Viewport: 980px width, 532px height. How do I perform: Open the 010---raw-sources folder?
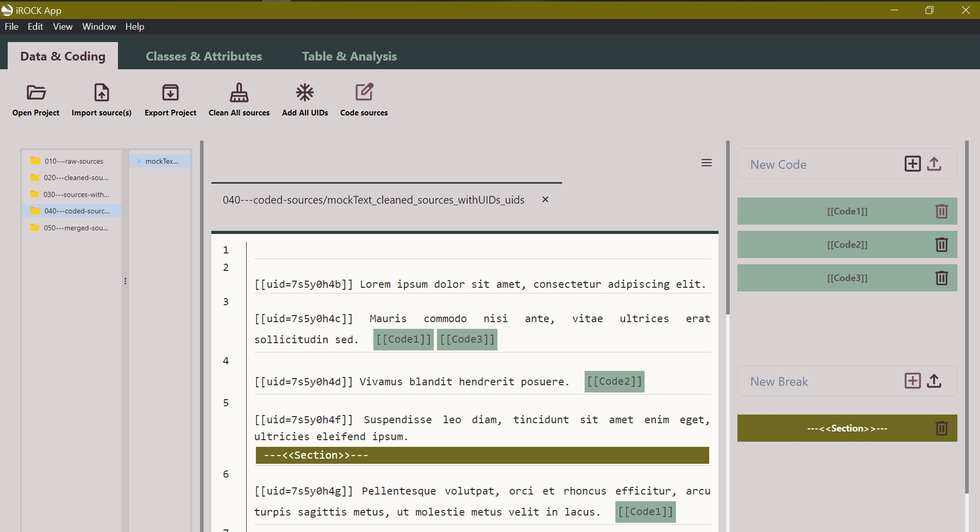tap(73, 161)
